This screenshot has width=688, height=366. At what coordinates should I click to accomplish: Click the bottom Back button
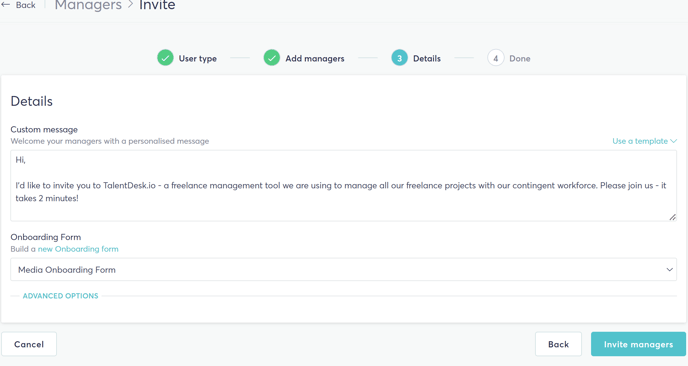[x=558, y=344]
